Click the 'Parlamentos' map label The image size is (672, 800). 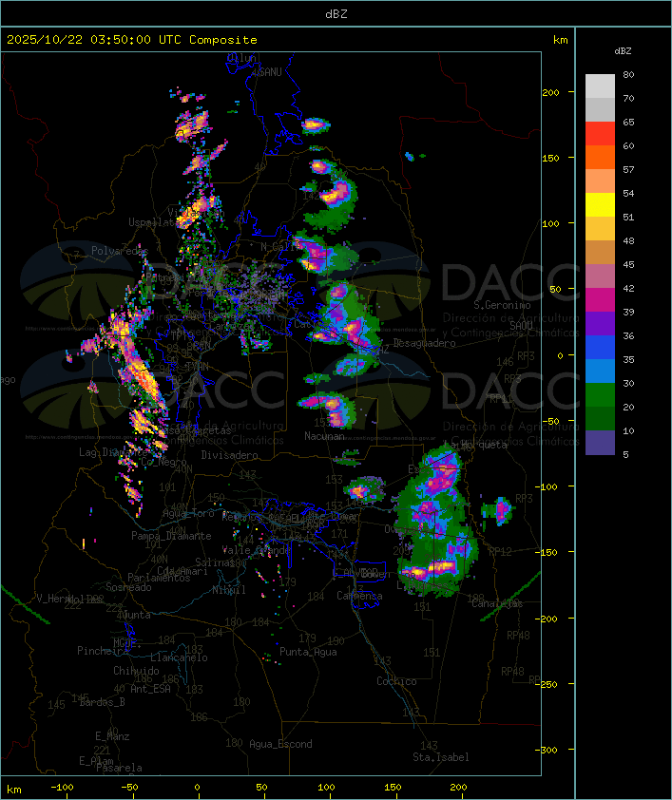[159, 578]
